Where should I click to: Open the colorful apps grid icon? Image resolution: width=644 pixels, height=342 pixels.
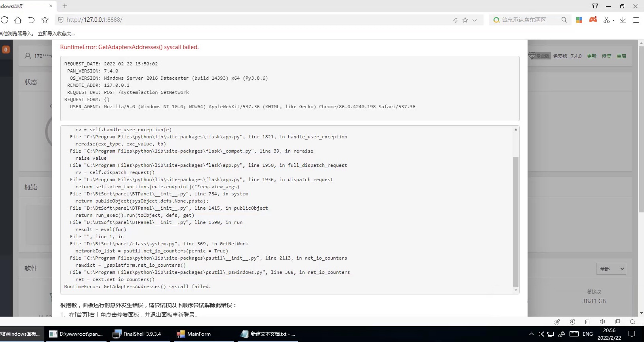(x=579, y=20)
